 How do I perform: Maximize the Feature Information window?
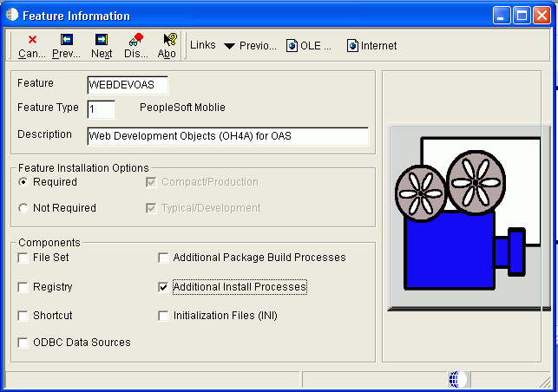click(522, 16)
